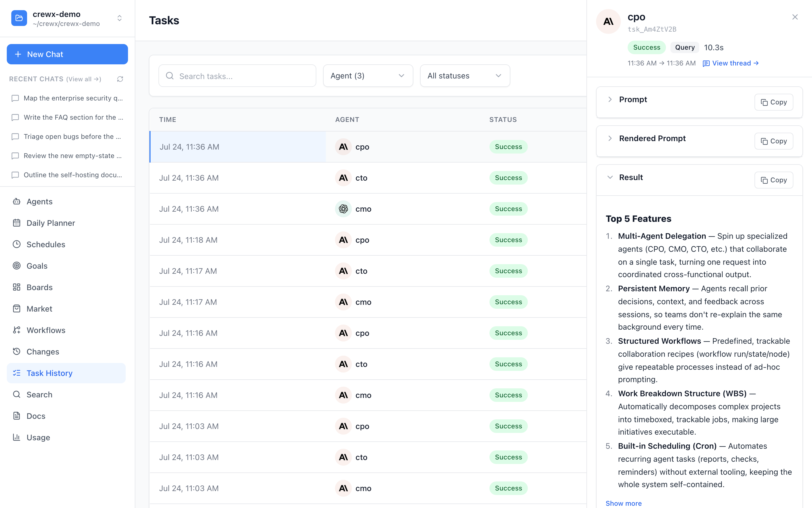Click the cmo agent avatar at 11:16 AM
The height and width of the screenshot is (508, 812).
343,395
